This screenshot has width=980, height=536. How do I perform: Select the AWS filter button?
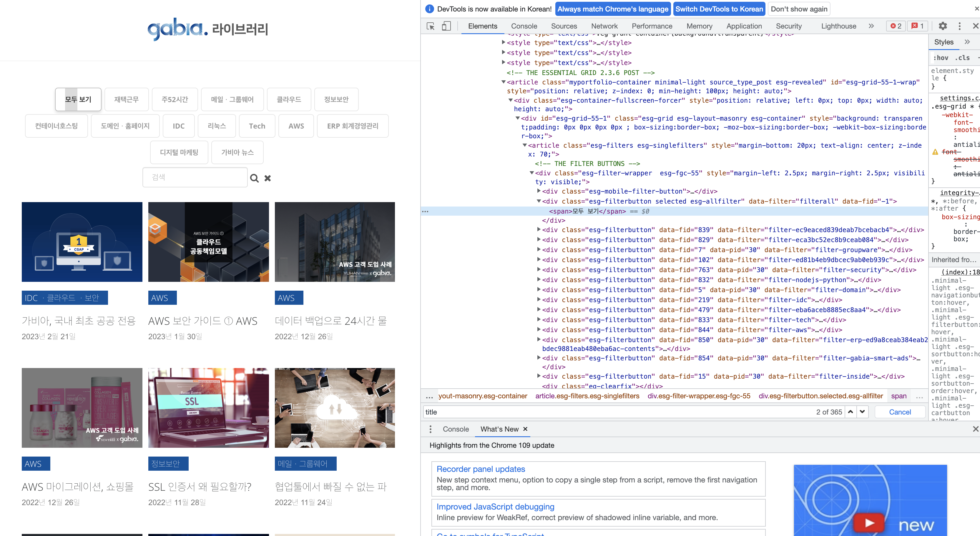click(x=296, y=126)
